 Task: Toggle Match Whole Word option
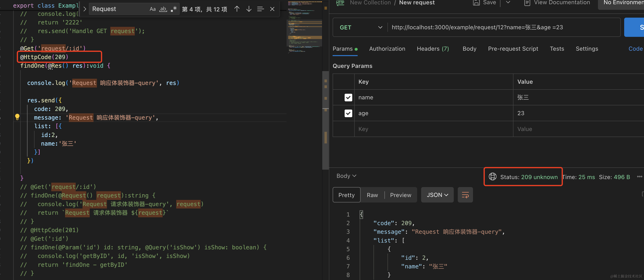click(163, 9)
